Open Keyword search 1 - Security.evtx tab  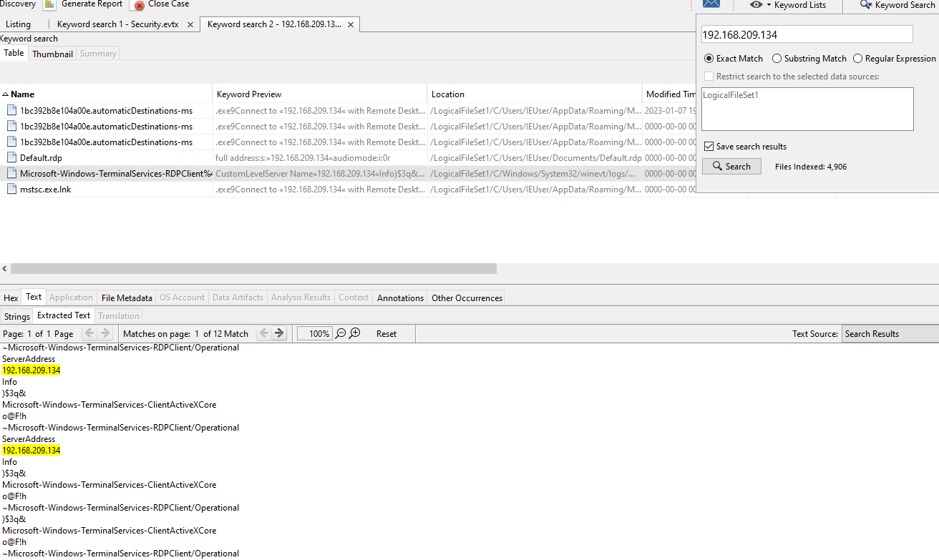point(117,24)
